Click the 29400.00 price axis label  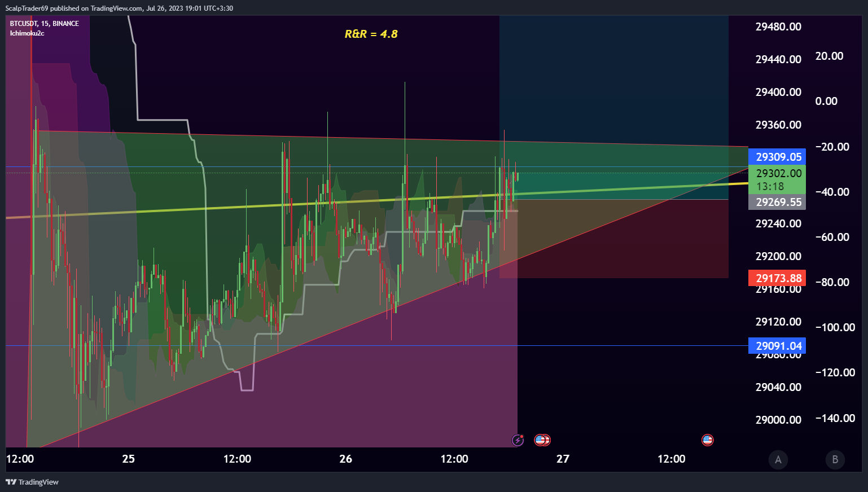click(x=778, y=92)
